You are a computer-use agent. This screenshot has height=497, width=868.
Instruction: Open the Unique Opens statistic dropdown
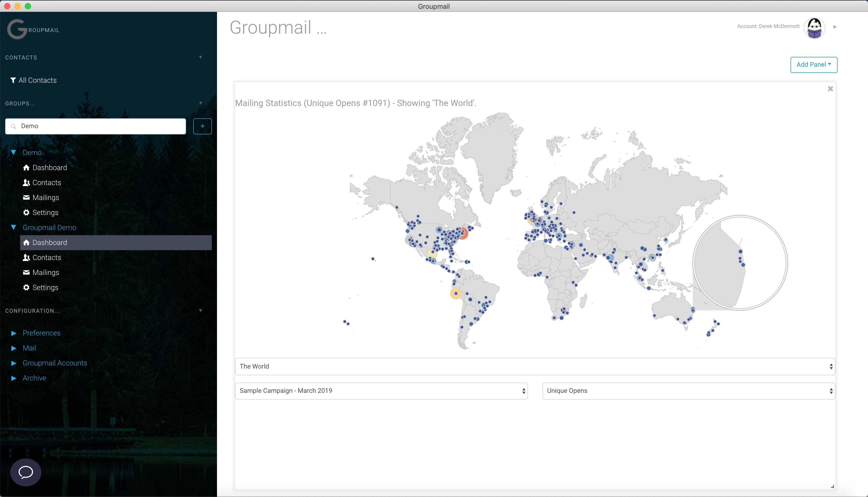pyautogui.click(x=688, y=391)
